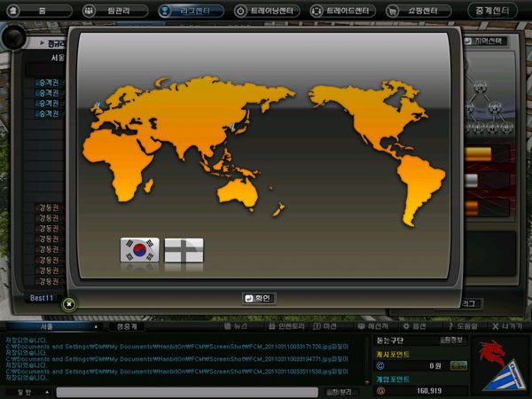Viewport: 532px width, 399px height.
Task: Click the Korea location marker on map
Action: 233,127
